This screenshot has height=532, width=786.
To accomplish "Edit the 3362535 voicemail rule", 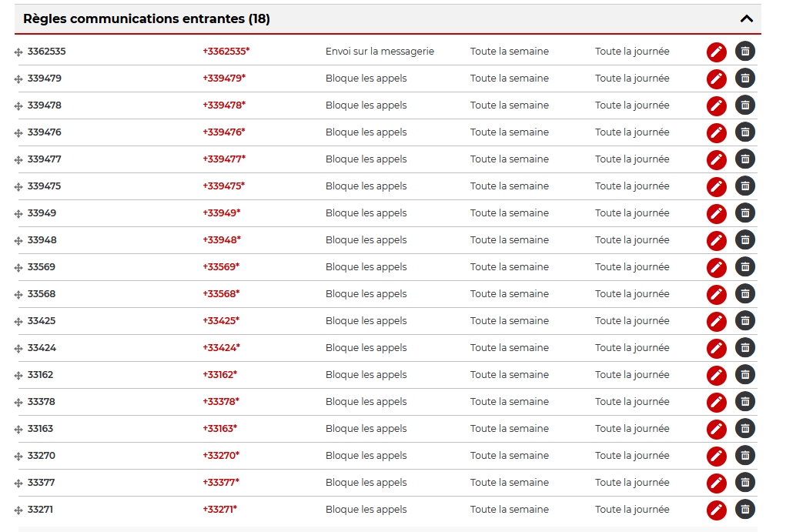I will pos(717,52).
